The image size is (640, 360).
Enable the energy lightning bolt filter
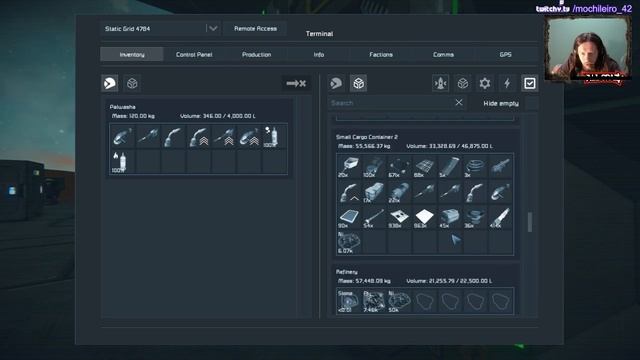pos(507,83)
